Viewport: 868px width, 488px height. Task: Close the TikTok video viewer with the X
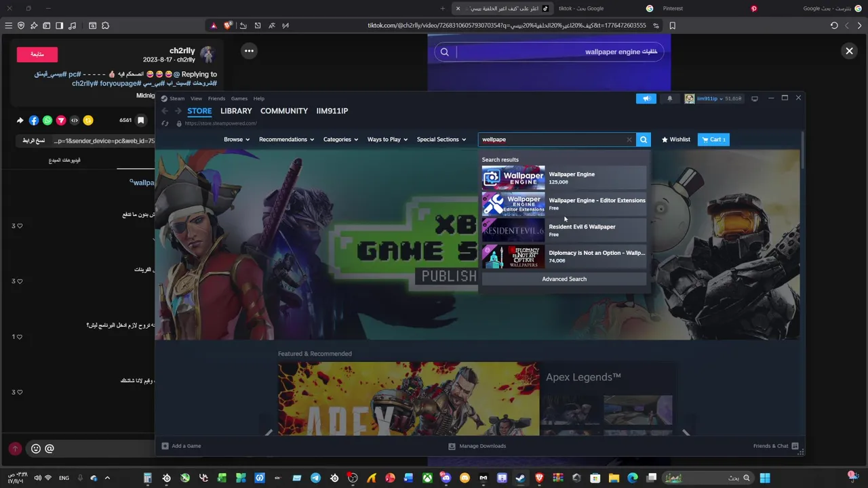[x=849, y=51]
